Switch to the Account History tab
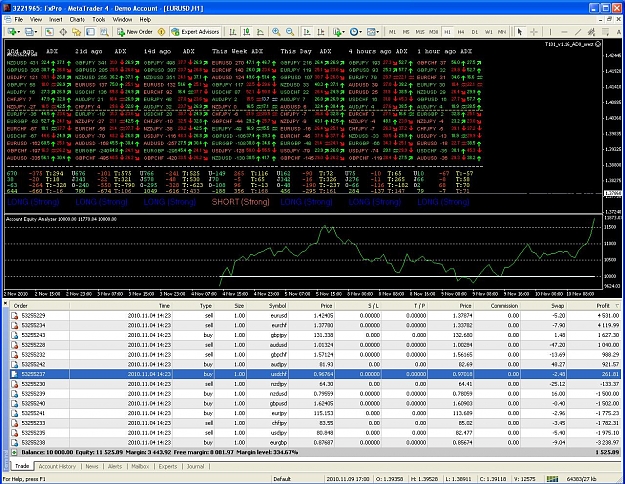The height and width of the screenshot is (484, 625). click(57, 466)
